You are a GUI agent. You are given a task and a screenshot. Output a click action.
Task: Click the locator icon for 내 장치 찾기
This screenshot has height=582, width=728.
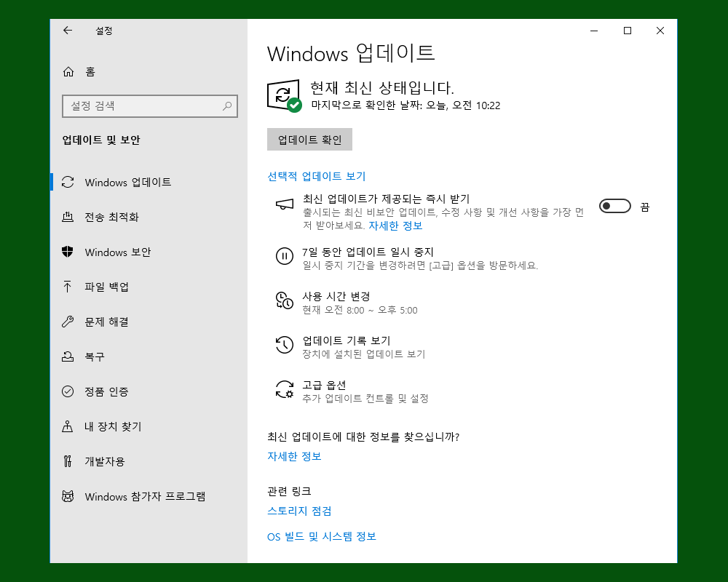click(x=67, y=426)
